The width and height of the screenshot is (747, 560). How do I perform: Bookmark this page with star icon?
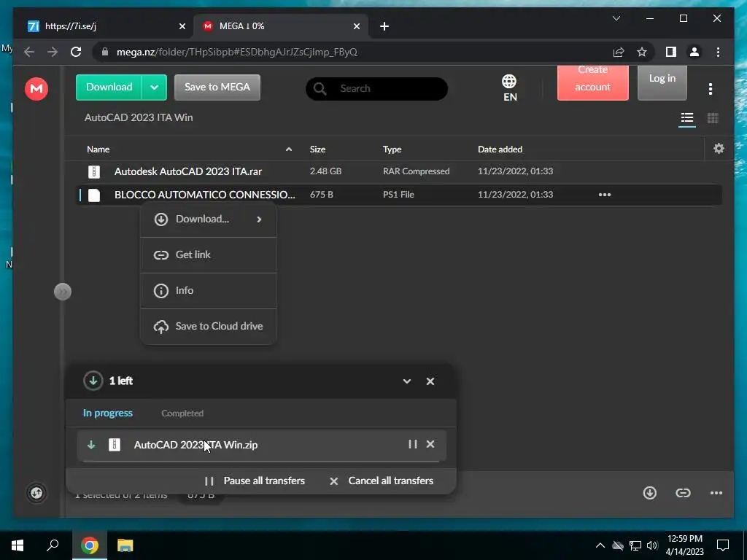coord(642,52)
